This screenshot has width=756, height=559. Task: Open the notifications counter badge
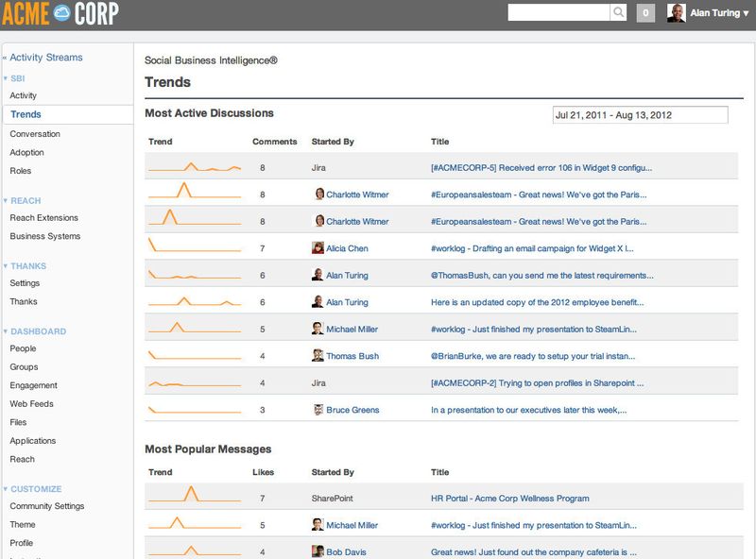pyautogui.click(x=645, y=13)
